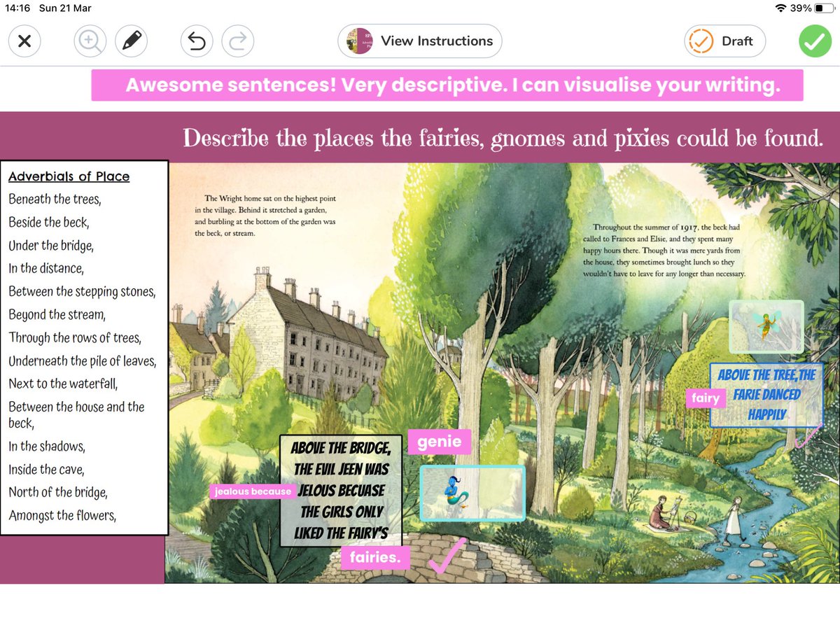Select the blue 'Above the tree' text box
Viewport: 840px width, 630px height.
point(766,395)
